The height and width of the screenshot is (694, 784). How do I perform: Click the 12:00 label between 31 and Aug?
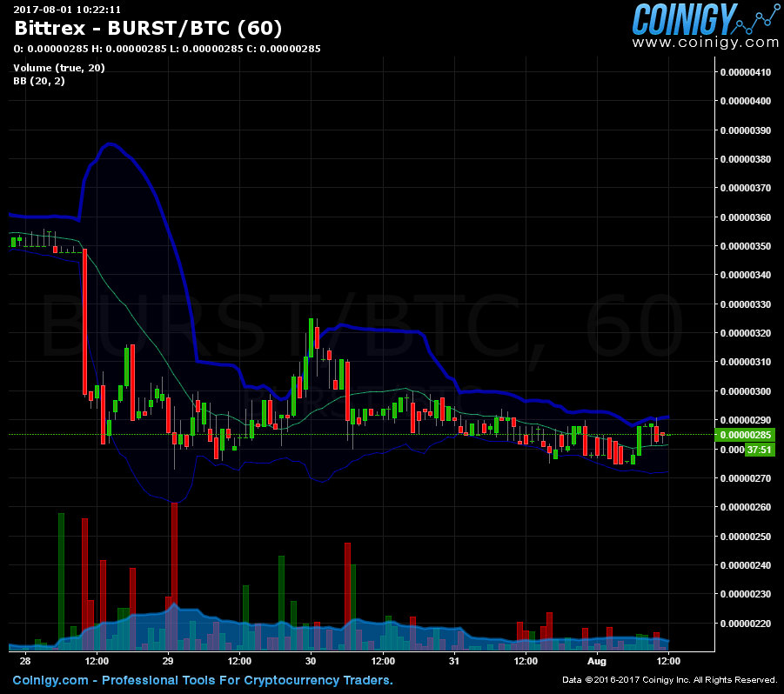click(526, 661)
